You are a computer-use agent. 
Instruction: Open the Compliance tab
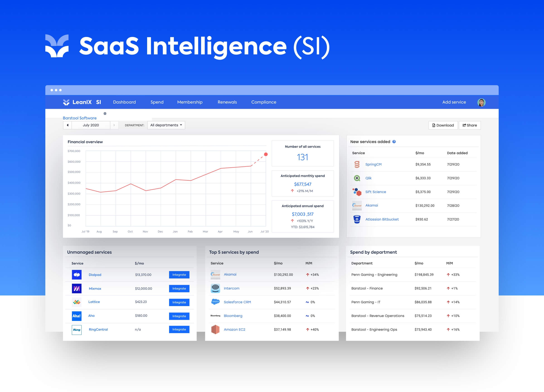click(x=264, y=102)
